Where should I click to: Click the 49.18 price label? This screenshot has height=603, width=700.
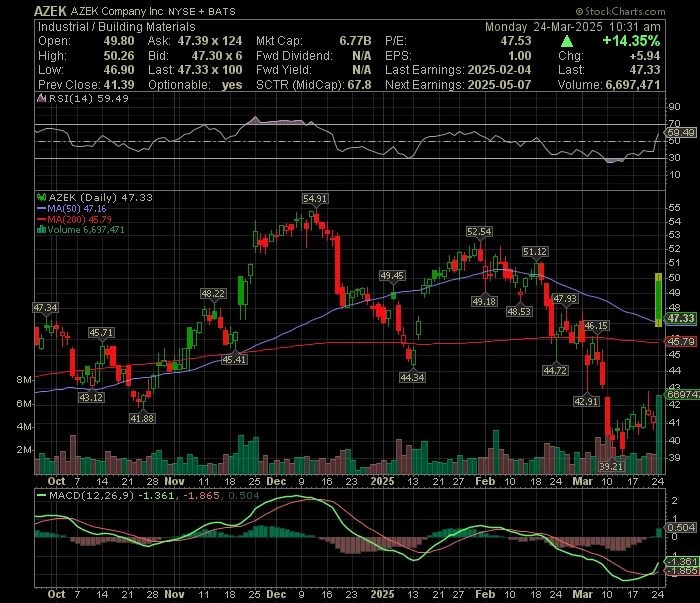point(484,302)
